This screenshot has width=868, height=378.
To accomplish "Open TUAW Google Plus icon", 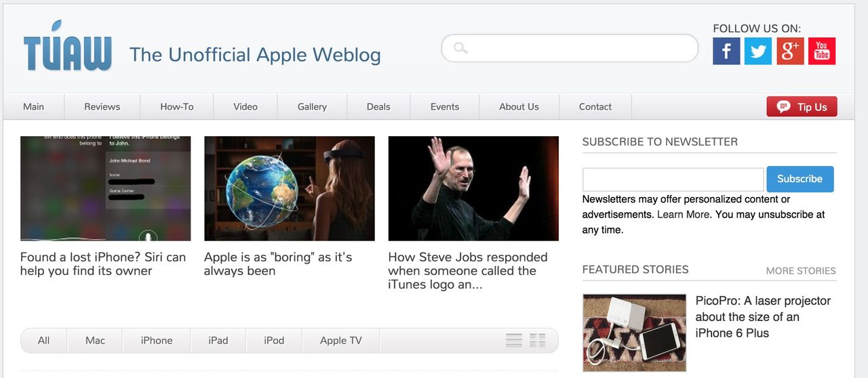I will (790, 51).
